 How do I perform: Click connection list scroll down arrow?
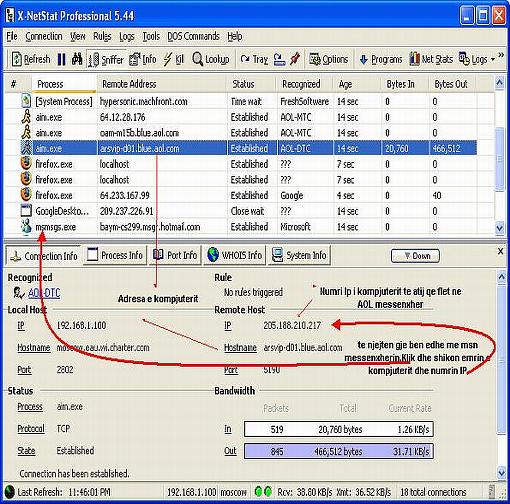click(499, 229)
